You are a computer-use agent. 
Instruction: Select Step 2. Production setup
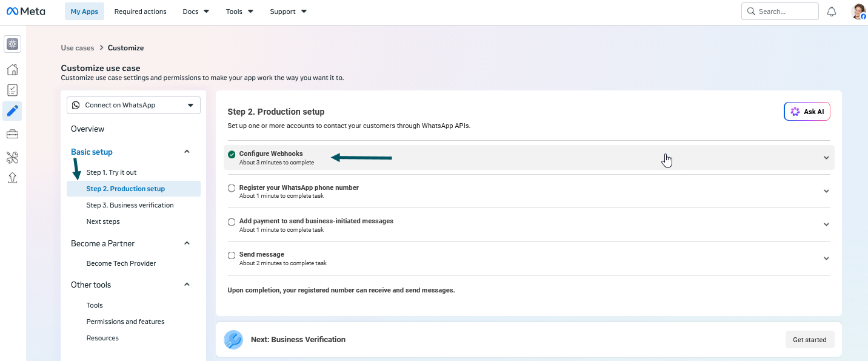pos(133,189)
